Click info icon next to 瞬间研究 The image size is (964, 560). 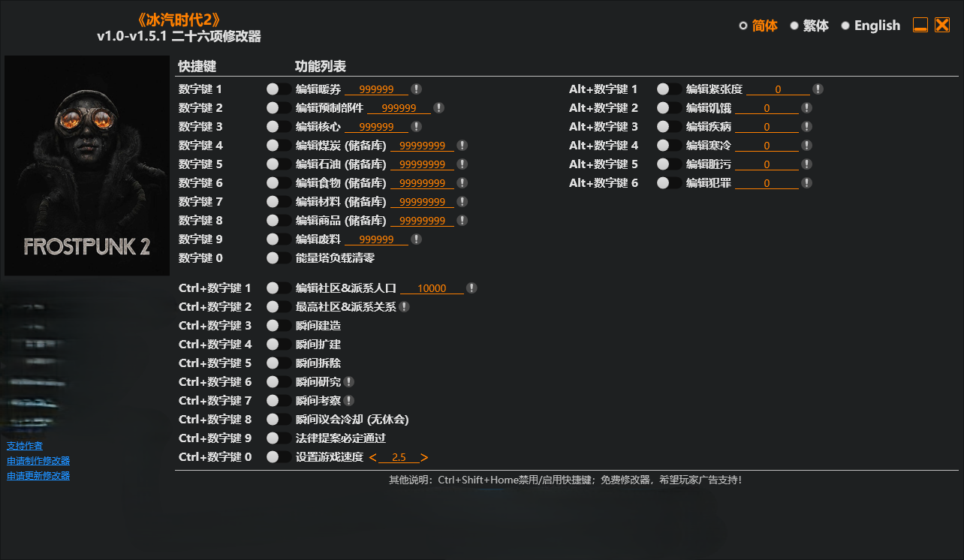(349, 382)
